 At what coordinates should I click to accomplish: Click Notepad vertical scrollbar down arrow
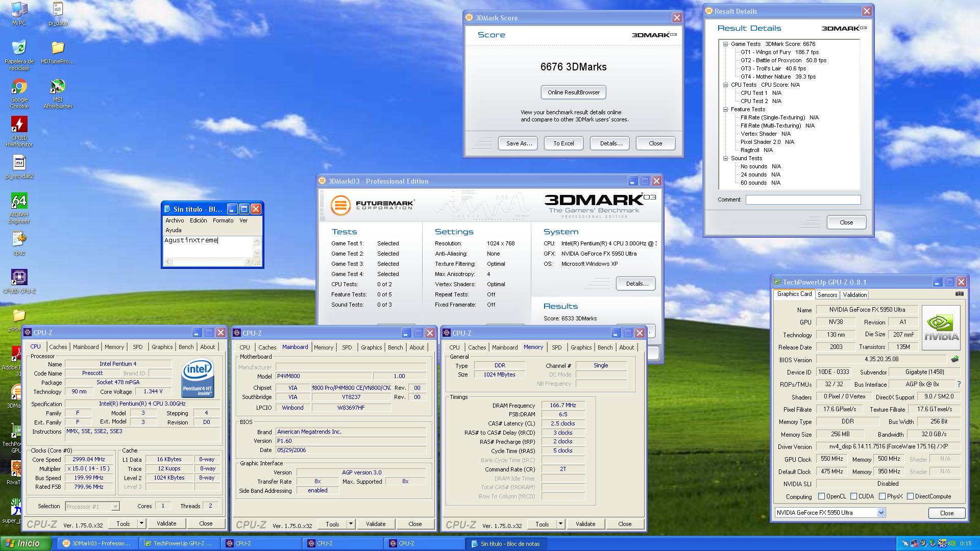pyautogui.click(x=257, y=253)
